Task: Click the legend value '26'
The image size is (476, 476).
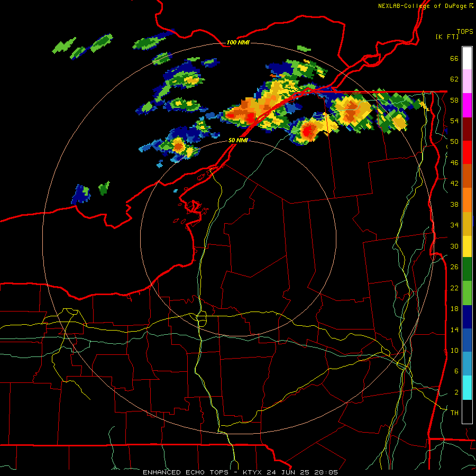Action: pyautogui.click(x=454, y=267)
